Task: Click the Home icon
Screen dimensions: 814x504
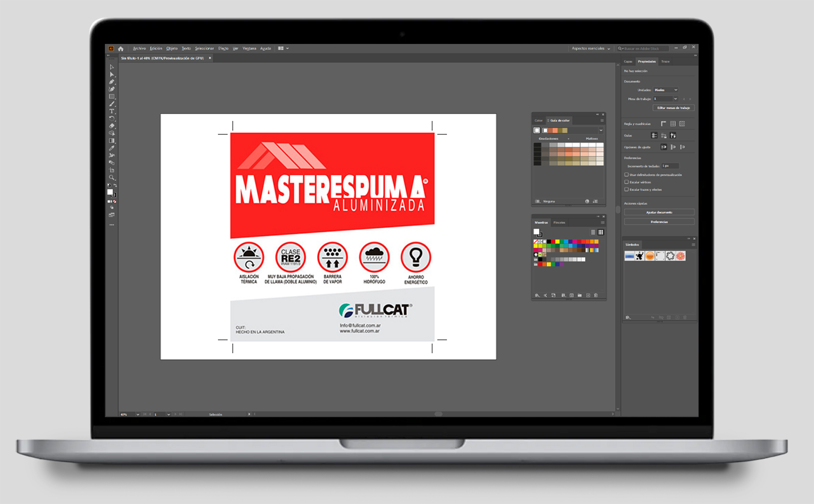Action: point(120,49)
